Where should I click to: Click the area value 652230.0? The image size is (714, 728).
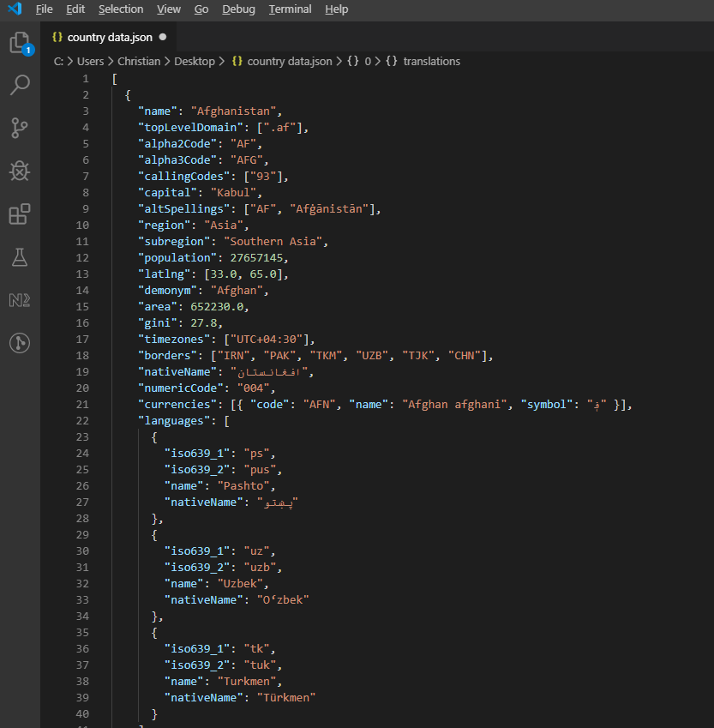(x=217, y=307)
